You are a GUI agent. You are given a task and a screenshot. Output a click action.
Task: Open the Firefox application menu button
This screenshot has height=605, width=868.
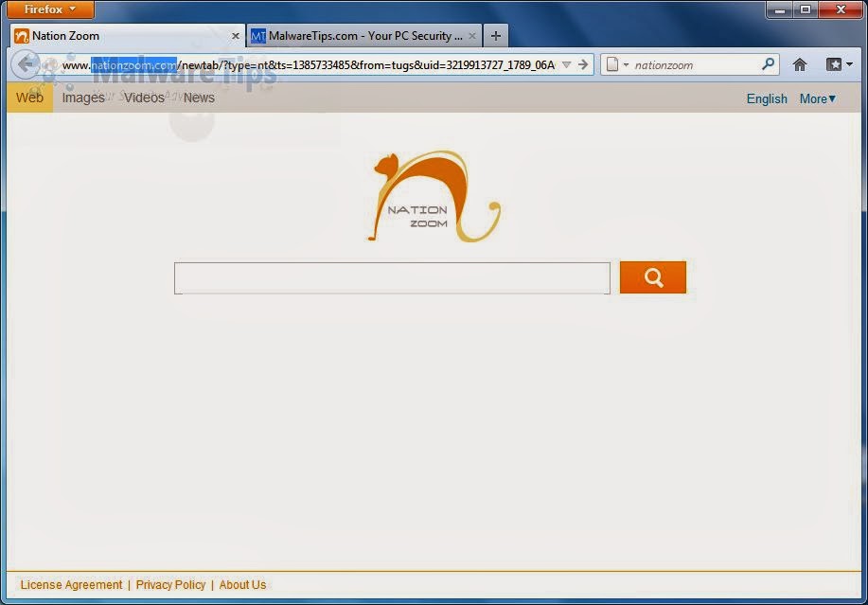[50, 9]
